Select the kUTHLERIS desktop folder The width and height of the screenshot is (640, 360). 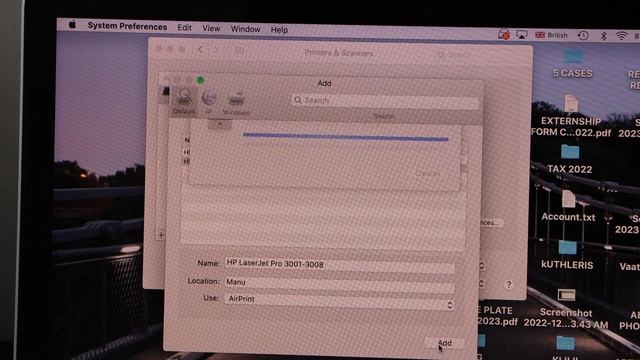click(x=567, y=255)
